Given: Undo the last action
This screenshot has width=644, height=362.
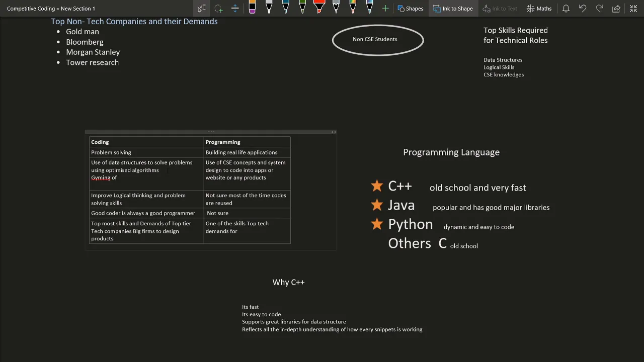Looking at the screenshot, I should tap(583, 9).
